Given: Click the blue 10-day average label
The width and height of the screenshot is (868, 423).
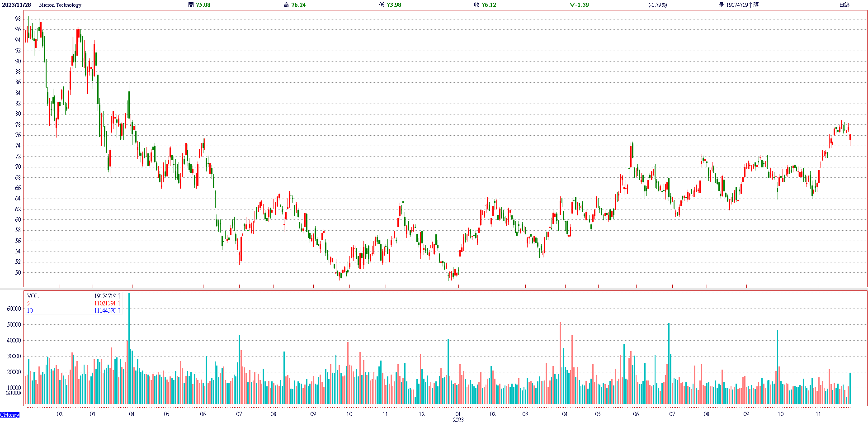Looking at the screenshot, I should click(30, 310).
